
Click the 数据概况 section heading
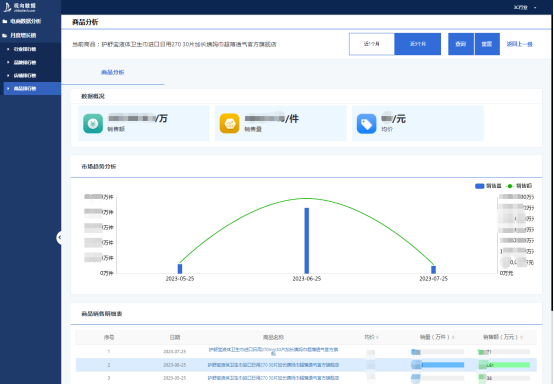click(93, 96)
